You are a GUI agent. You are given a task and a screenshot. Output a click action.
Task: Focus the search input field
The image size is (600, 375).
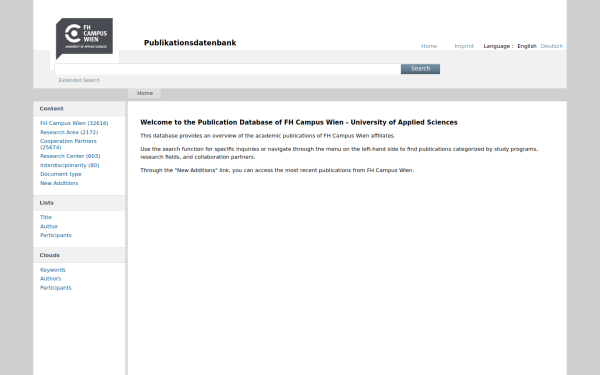click(227, 69)
